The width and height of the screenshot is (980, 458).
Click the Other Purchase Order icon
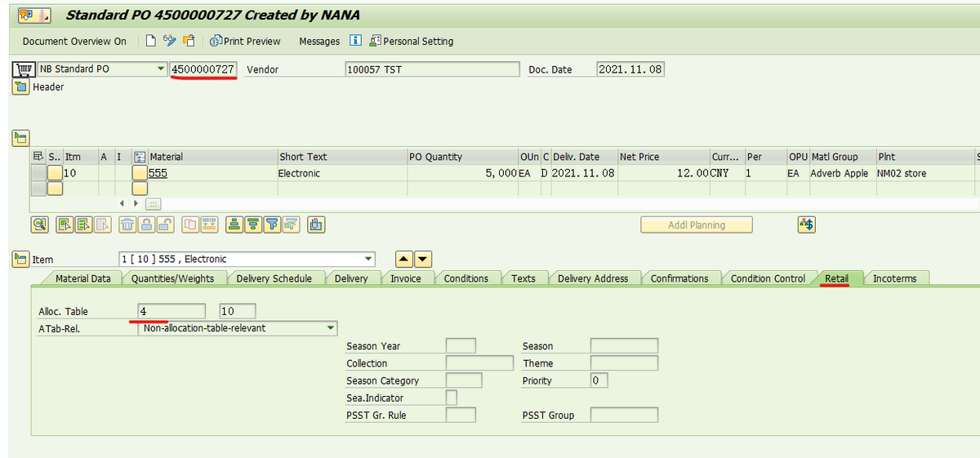[189, 41]
